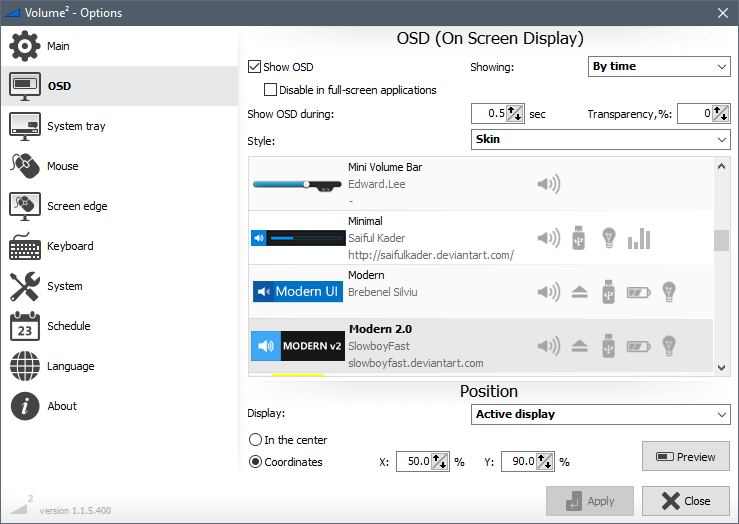The height and width of the screenshot is (524, 739).
Task: Click the Screen edge monitor icon
Action: tap(25, 206)
